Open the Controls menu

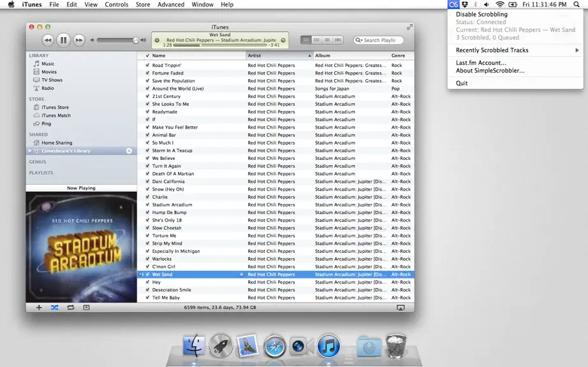pyautogui.click(x=116, y=4)
